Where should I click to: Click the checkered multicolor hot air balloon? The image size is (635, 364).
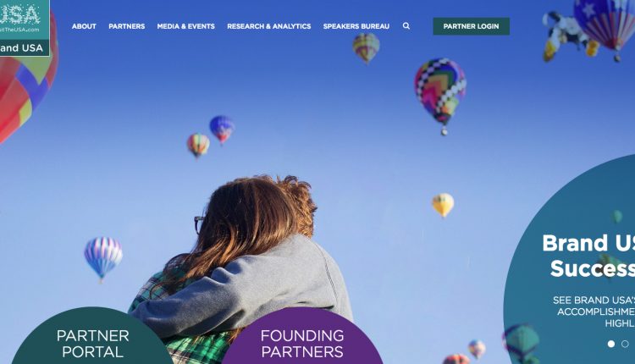440,96
